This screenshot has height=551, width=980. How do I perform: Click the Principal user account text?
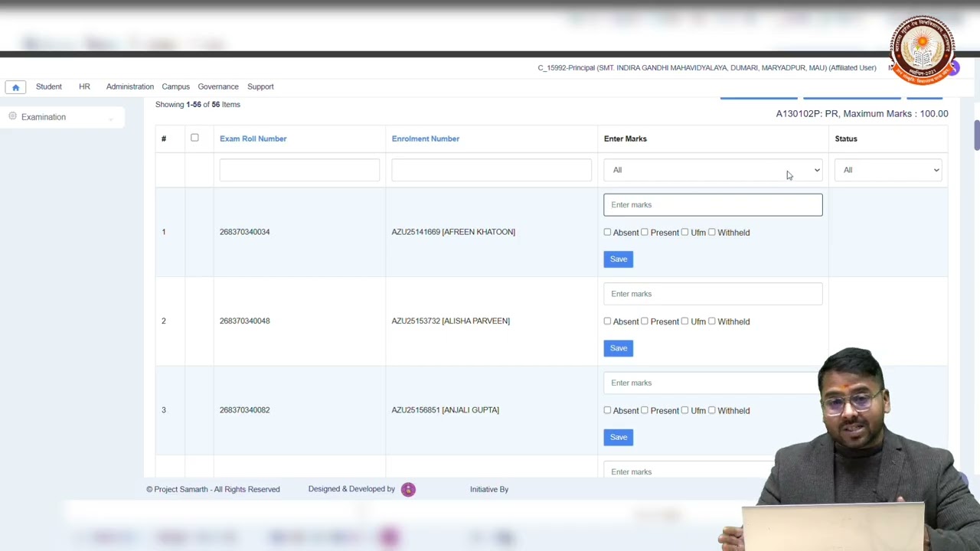[x=707, y=68]
